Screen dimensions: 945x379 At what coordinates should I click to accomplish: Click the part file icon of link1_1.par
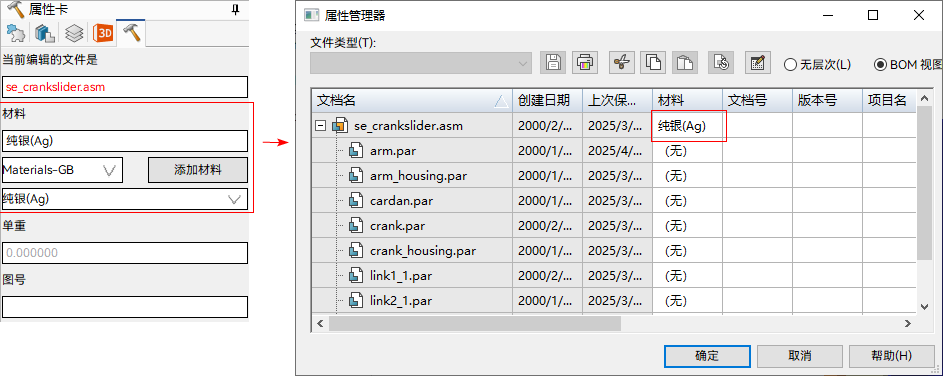[356, 276]
